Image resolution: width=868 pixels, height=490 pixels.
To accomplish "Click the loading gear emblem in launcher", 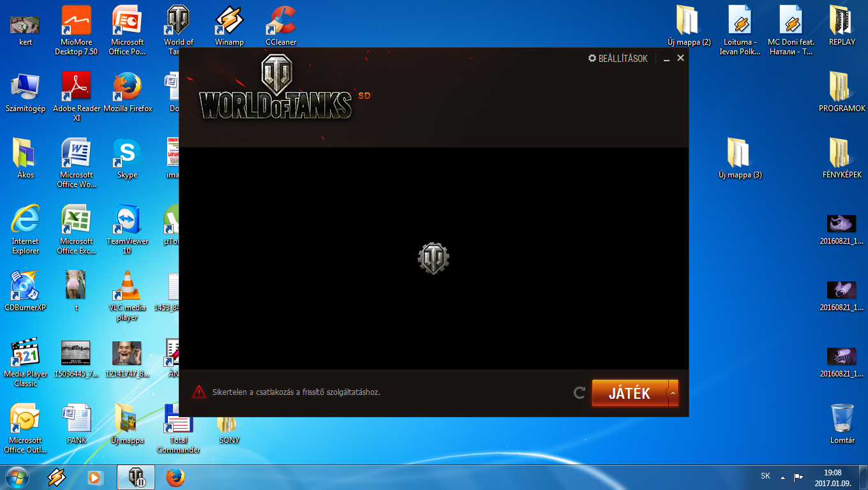I will pyautogui.click(x=434, y=258).
